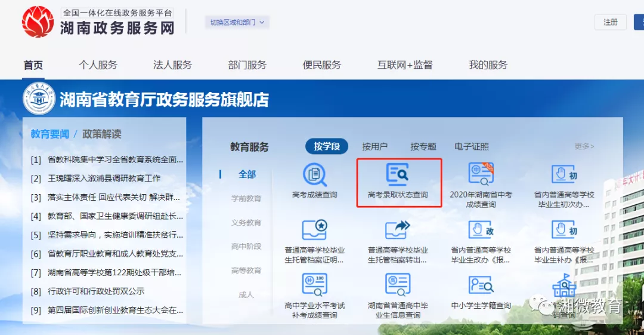644x335 pixels.
Task: Open the 高考成绩查询 service icon
Action: click(315, 175)
